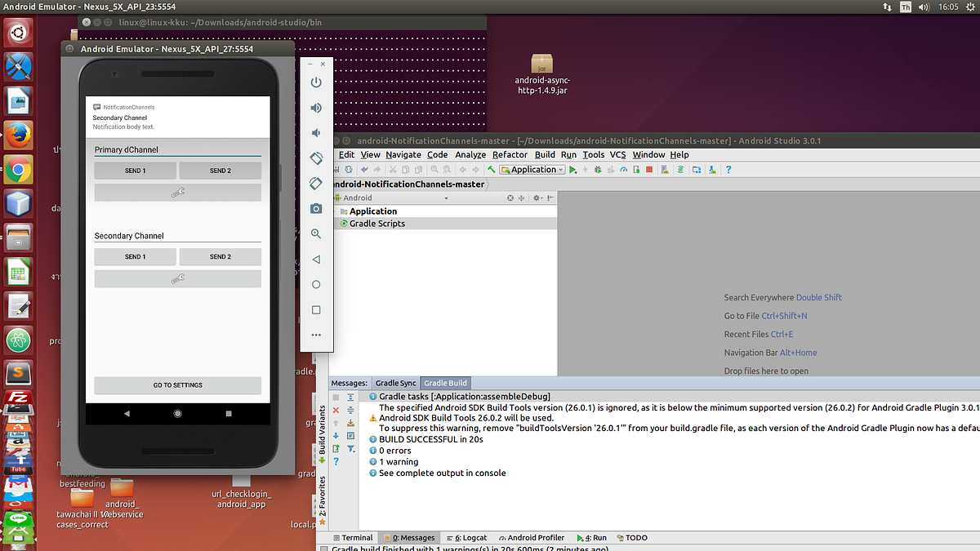Screen dimensions: 980x551
Task: Open the emulator extended controls (three dots)
Action: (x=316, y=335)
